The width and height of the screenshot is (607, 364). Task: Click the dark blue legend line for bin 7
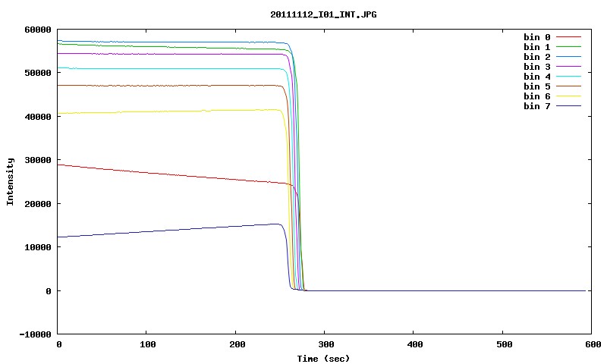[568, 106]
